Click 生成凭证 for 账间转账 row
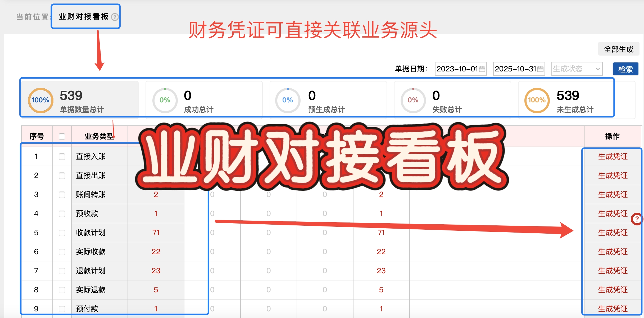 (x=613, y=194)
